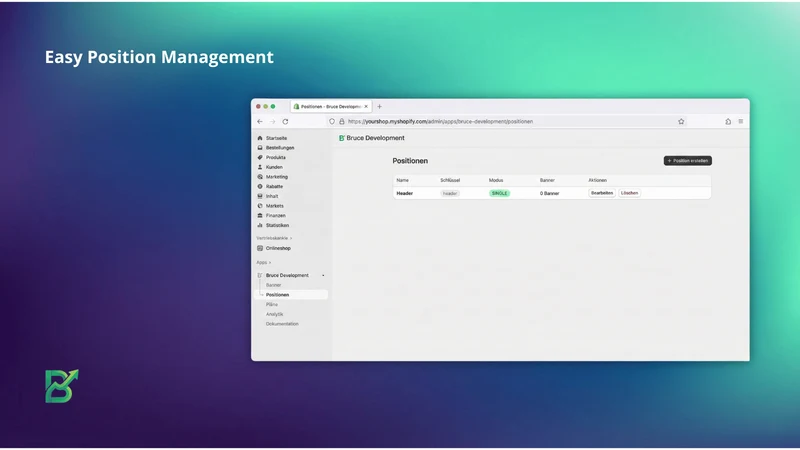
Task: Click the Finanzen bank icon
Action: 260,215
